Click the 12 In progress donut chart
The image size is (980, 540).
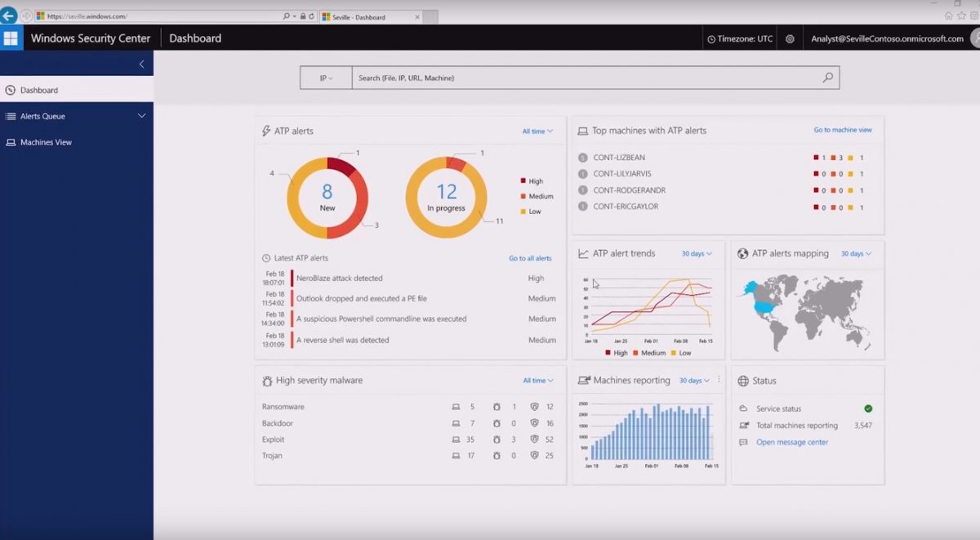click(447, 198)
